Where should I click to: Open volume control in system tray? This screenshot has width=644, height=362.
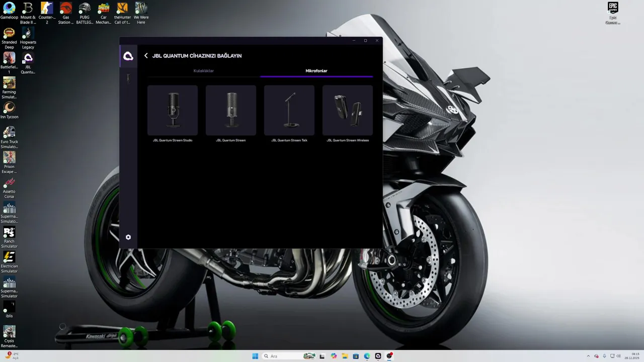pos(618,356)
